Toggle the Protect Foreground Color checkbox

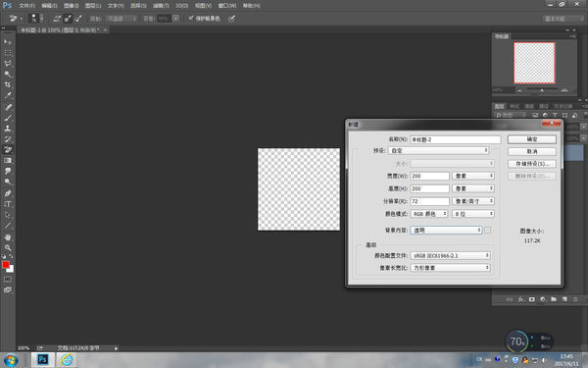(x=191, y=18)
